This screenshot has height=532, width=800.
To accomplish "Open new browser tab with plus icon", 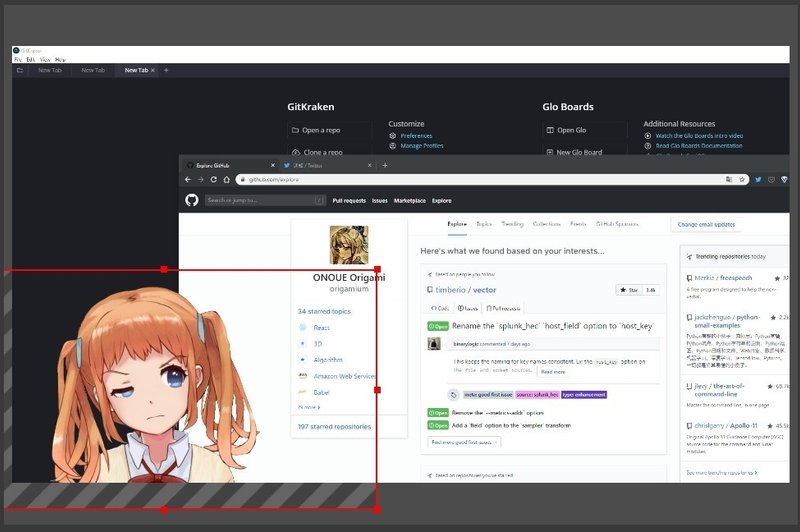I will 385,165.
